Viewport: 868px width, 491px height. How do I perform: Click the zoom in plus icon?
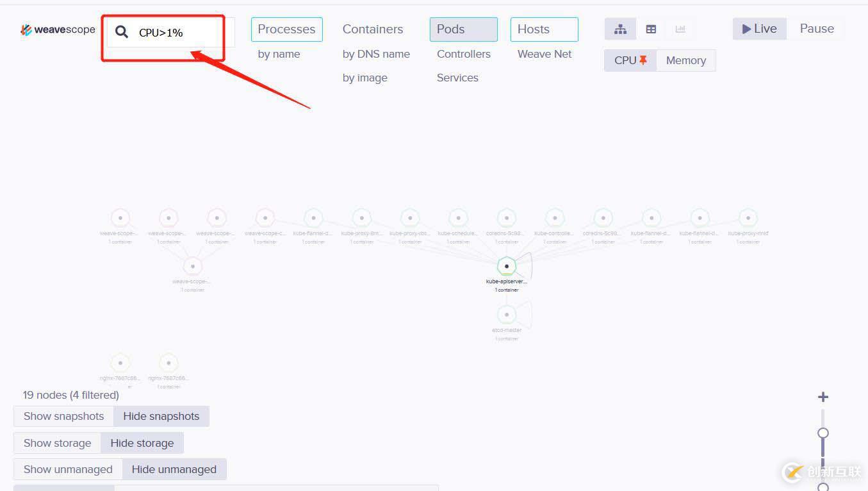click(x=823, y=397)
